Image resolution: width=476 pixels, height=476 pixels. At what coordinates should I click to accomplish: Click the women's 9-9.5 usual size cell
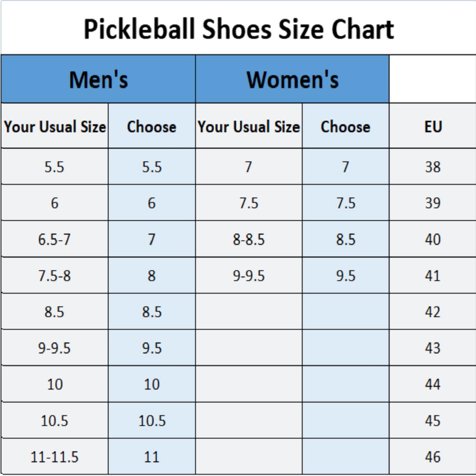coord(249,276)
